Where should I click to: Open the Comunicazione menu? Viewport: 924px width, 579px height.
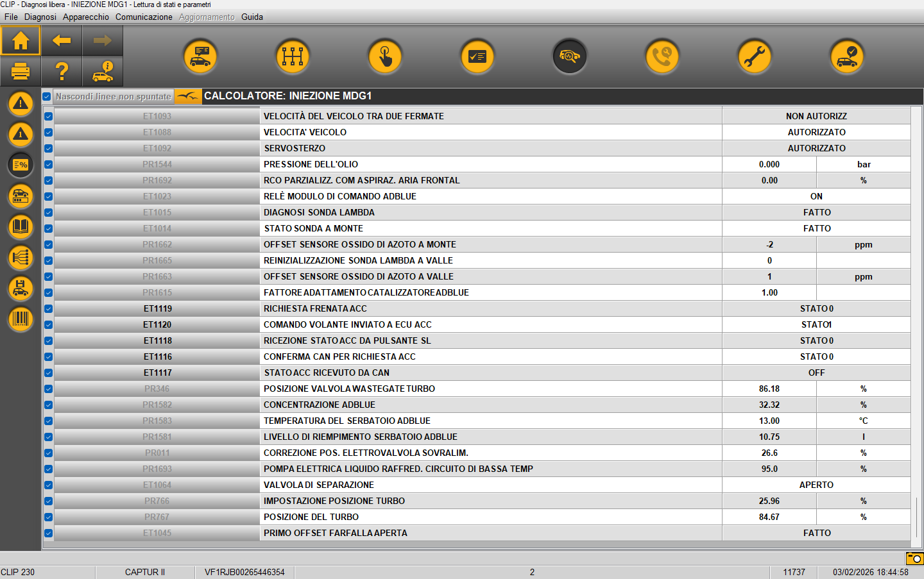pos(144,17)
